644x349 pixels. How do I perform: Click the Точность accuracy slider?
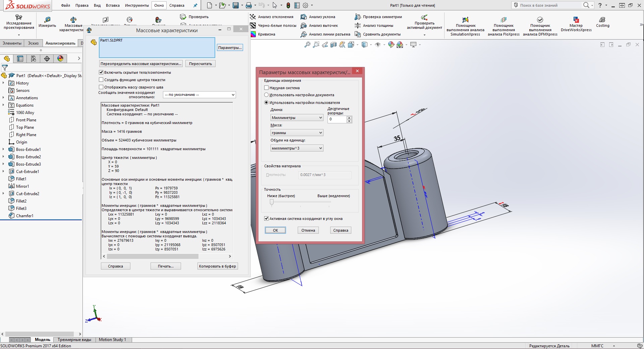pos(272,202)
